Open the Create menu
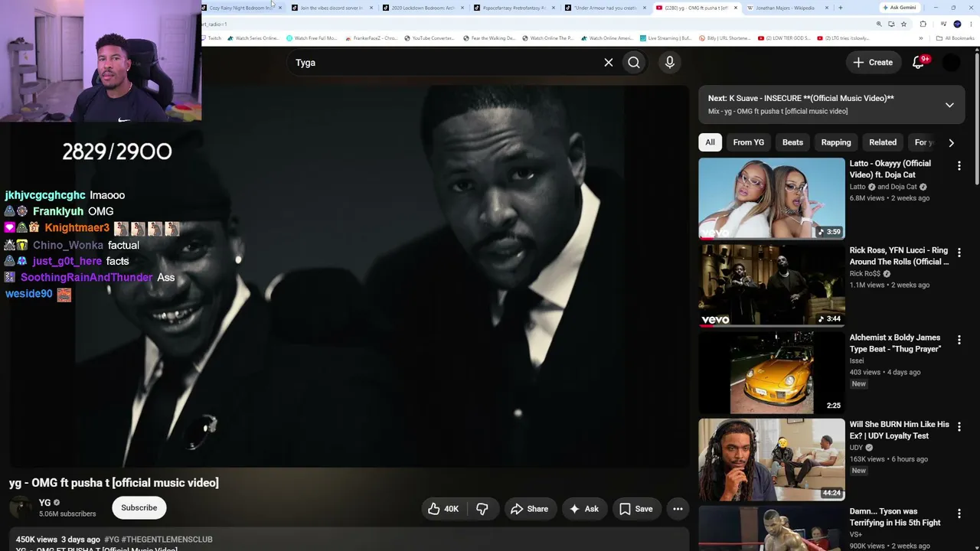Screen dimensions: 980x551 [873, 63]
